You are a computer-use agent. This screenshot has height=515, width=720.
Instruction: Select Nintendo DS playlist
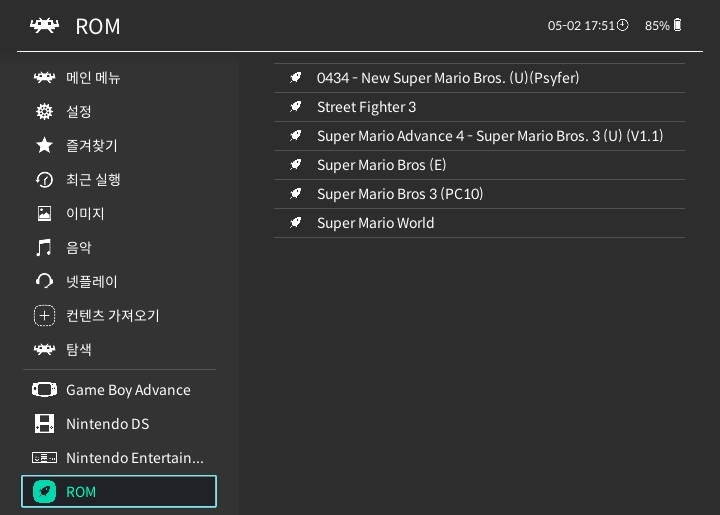119,424
